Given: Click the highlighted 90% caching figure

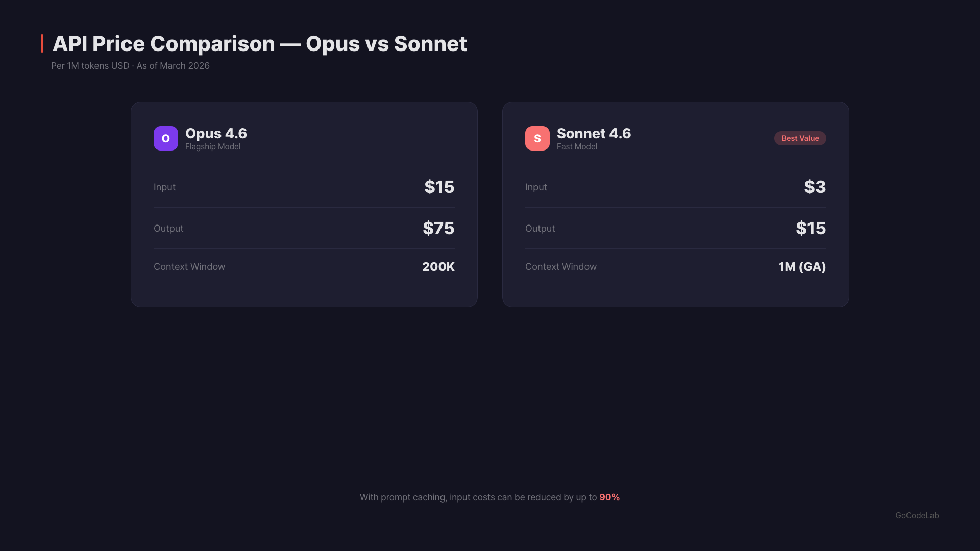Looking at the screenshot, I should coord(609,497).
